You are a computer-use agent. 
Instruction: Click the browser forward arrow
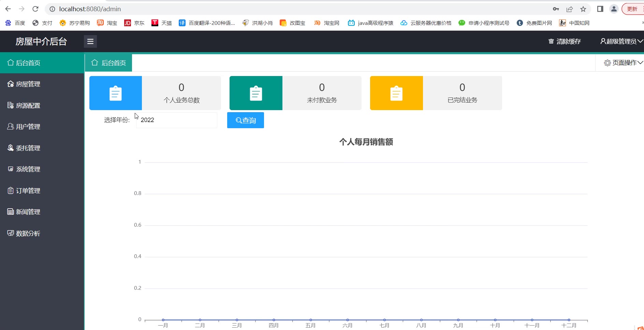point(22,9)
